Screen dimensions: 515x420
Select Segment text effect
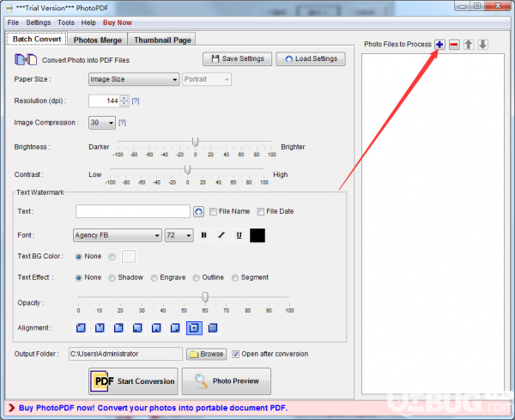coord(235,278)
